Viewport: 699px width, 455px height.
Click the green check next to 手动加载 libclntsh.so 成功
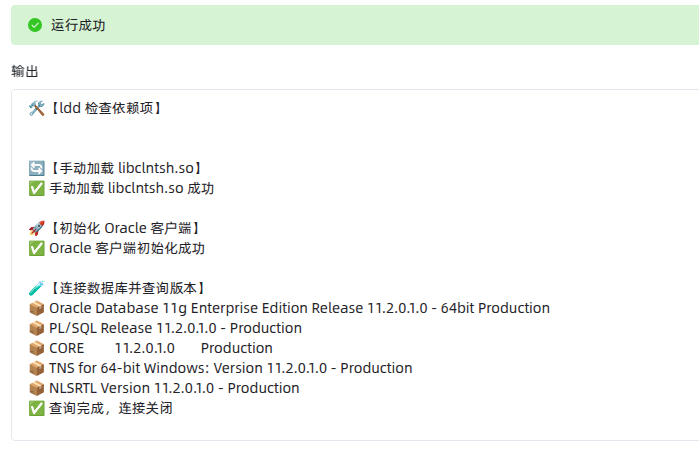tap(37, 189)
